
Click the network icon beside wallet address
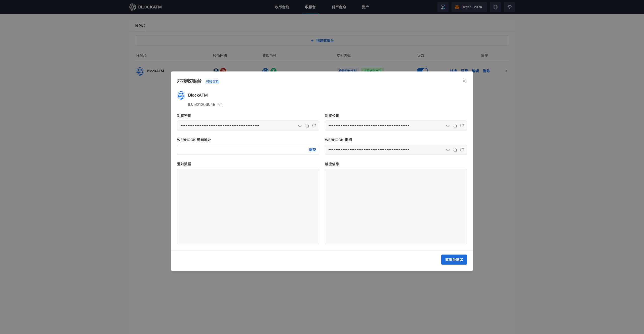(443, 7)
